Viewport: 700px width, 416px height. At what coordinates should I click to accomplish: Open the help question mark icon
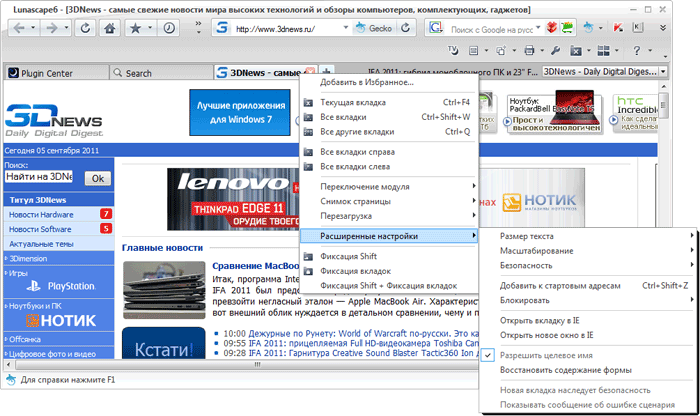[637, 50]
